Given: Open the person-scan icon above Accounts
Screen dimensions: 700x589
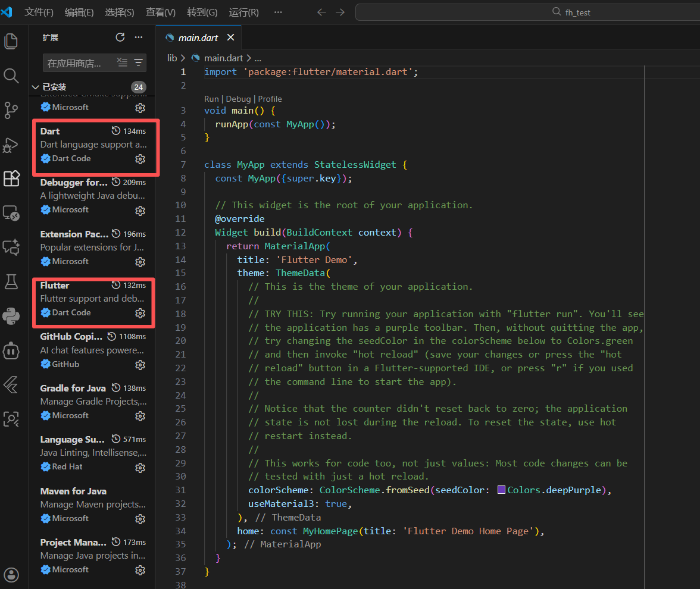Looking at the screenshot, I should tap(11, 419).
